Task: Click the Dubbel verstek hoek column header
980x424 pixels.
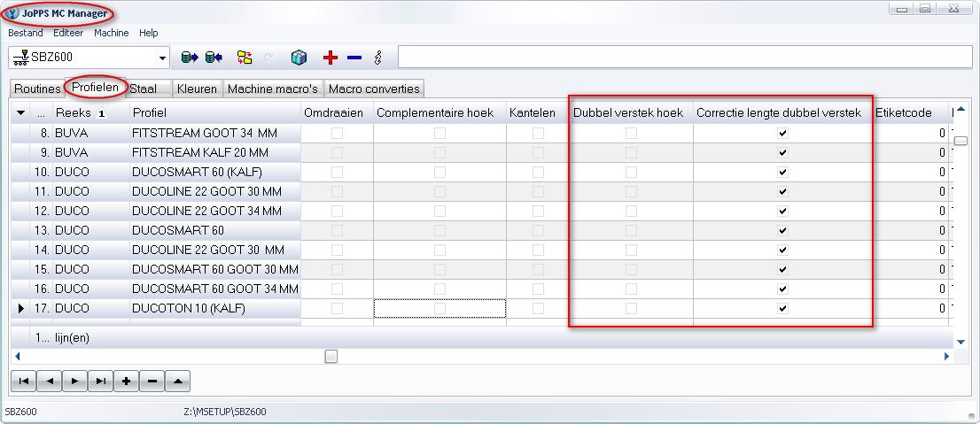Action: pyautogui.click(x=631, y=113)
